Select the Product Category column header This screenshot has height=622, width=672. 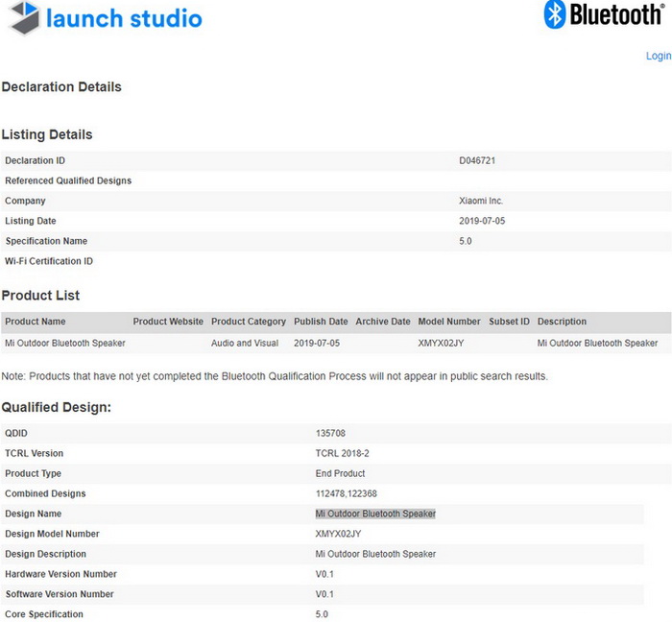pos(248,322)
